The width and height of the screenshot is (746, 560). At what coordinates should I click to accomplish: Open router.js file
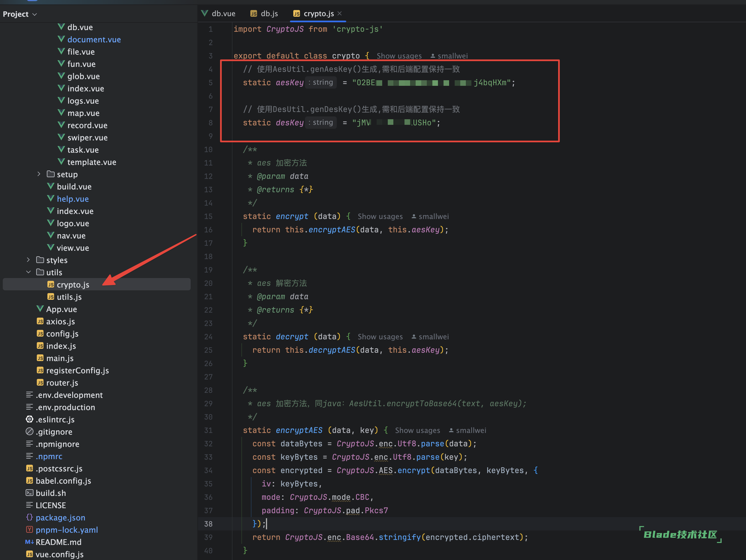(x=62, y=383)
